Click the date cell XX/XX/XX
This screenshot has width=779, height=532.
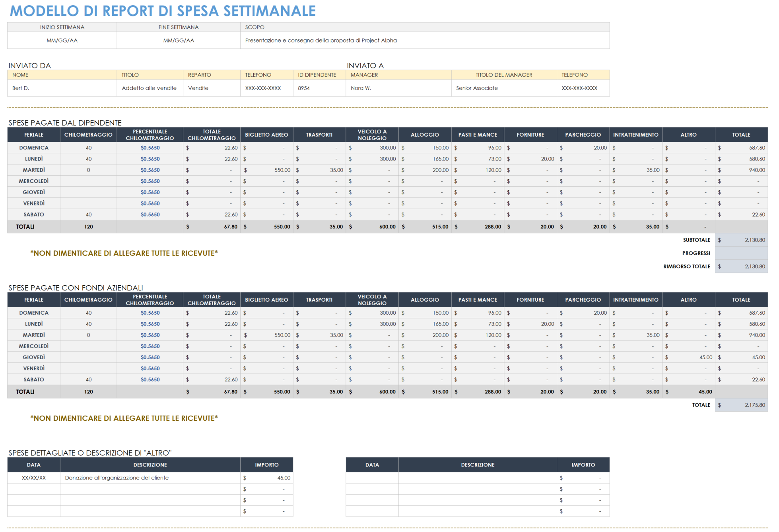pos(34,478)
